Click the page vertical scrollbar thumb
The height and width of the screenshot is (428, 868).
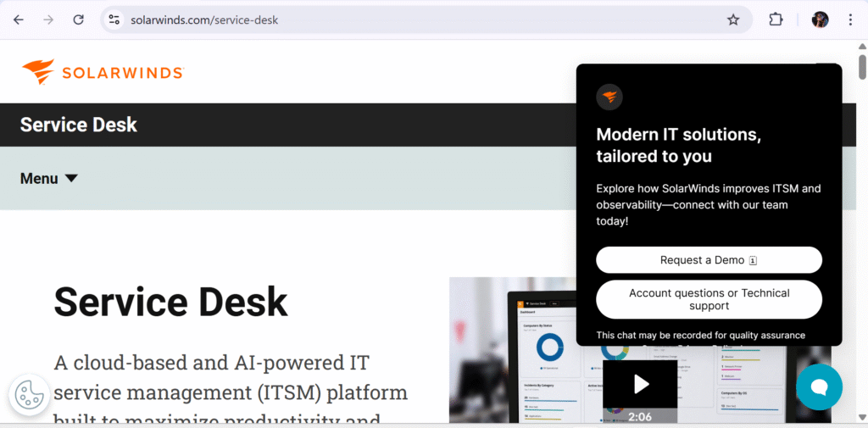(862, 66)
